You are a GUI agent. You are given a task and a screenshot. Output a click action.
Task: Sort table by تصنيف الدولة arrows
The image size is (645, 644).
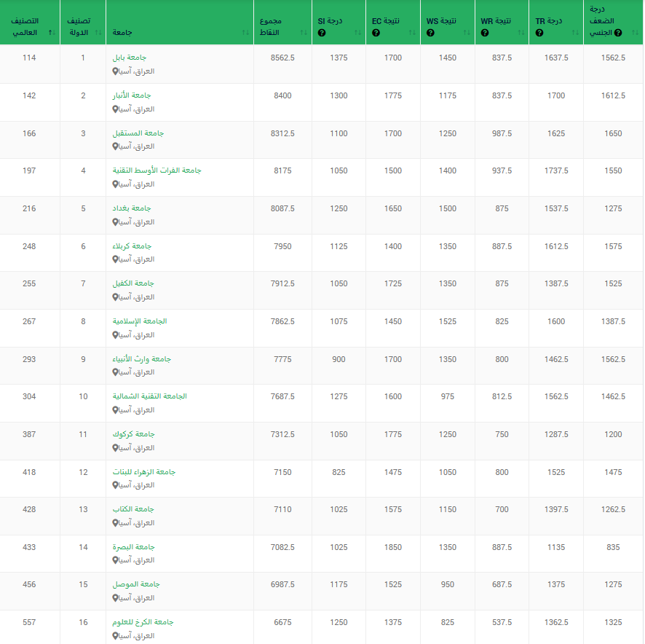tap(98, 33)
